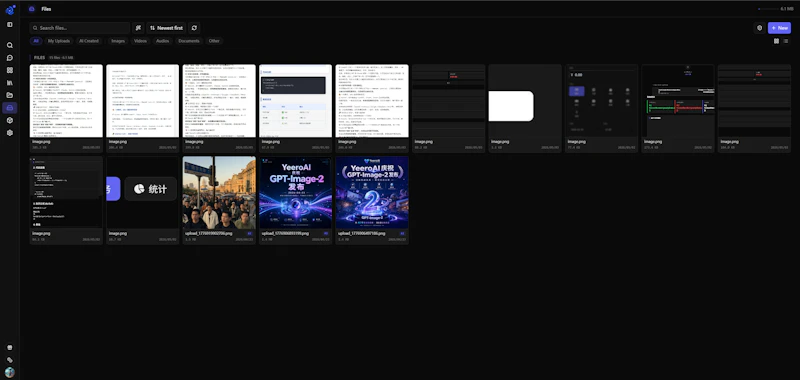Filter files by Images

point(118,41)
